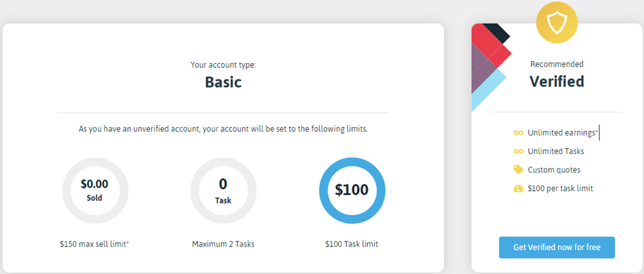Click the Unlimited Tasks feature text
The image size is (644, 274).
click(556, 151)
